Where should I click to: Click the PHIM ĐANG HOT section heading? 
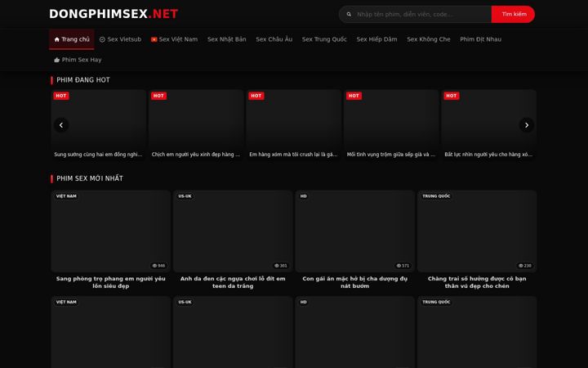tap(82, 80)
